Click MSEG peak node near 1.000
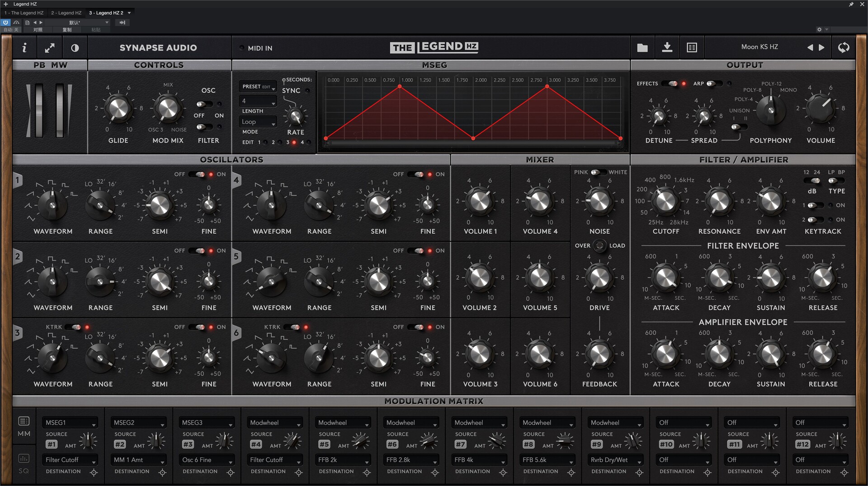The height and width of the screenshot is (486, 868). pos(400,86)
